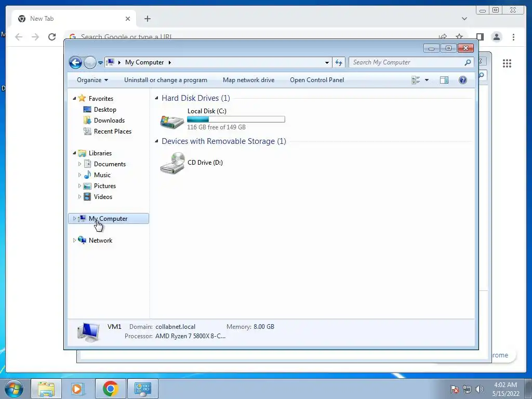The height and width of the screenshot is (399, 532).
Task: Select the Videos film icon
Action: tap(87, 197)
